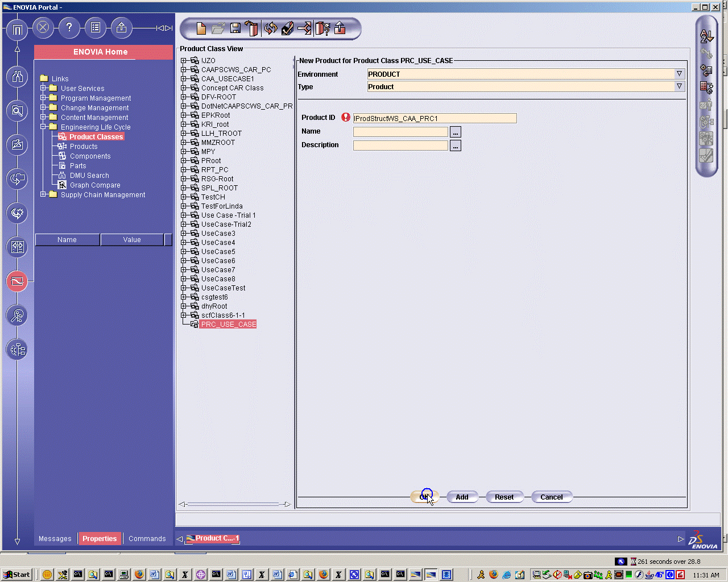This screenshot has width=728, height=582.
Task: Expand the Supply Chain Management folder
Action: (43, 194)
